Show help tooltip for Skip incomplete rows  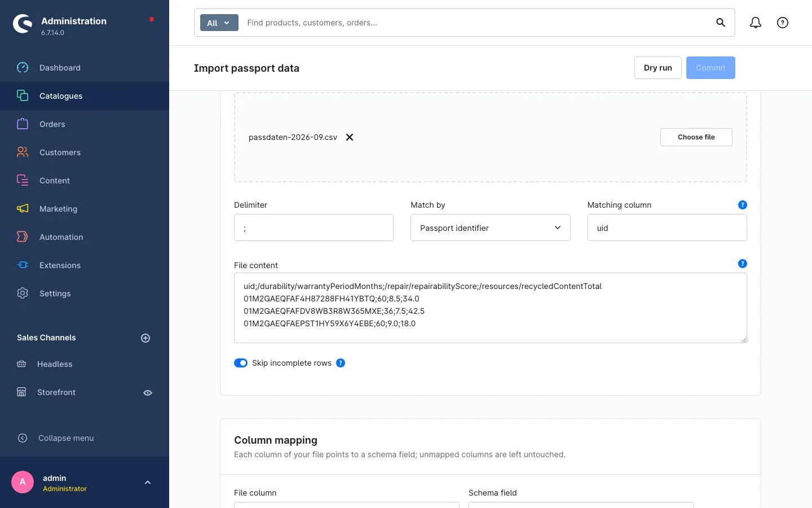341,363
